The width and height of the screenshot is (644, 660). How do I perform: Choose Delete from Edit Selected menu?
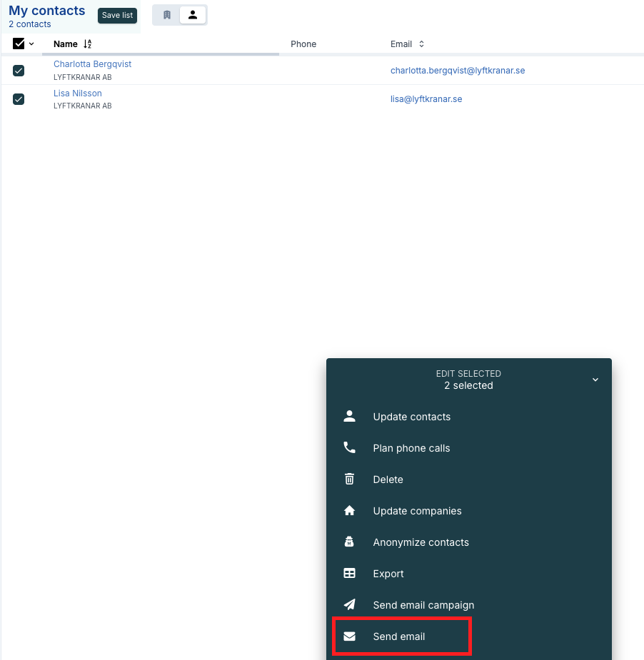(469, 479)
